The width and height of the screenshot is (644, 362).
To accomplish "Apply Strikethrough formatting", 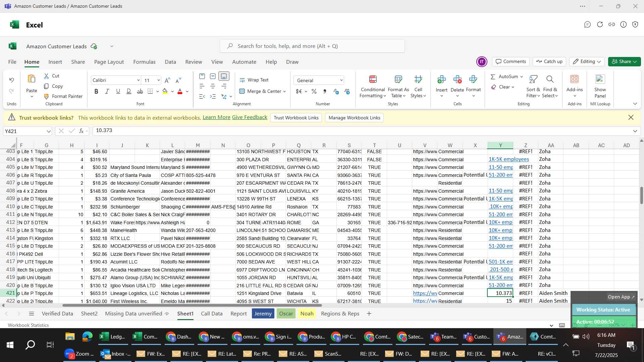I will 140,91.
